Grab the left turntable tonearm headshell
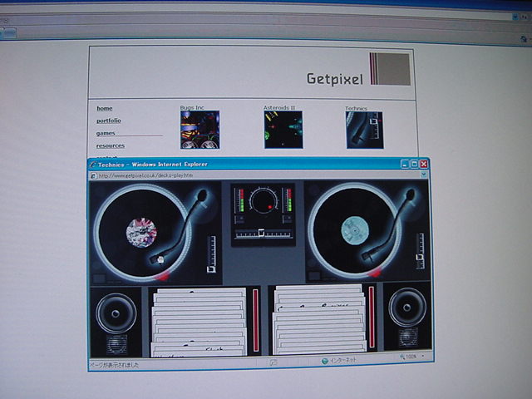The image size is (532, 399). tap(158, 259)
